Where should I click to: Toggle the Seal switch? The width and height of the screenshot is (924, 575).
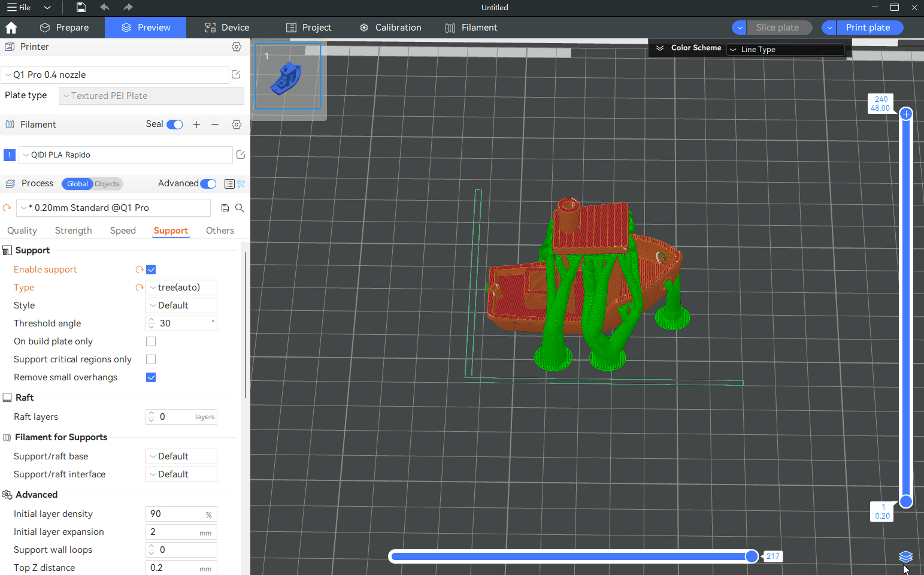175,125
